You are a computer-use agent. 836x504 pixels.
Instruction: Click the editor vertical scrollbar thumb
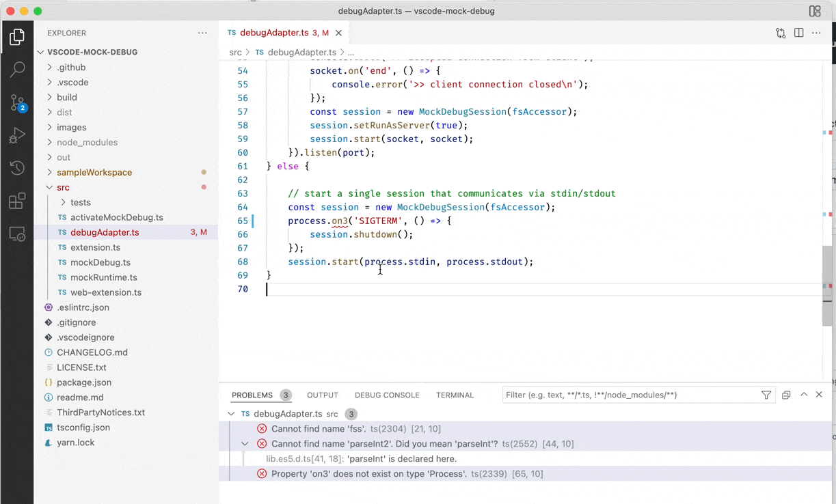[827, 285]
